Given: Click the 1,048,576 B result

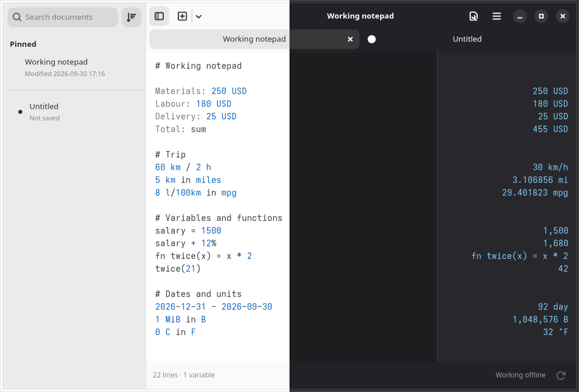Looking at the screenshot, I should 540,319.
